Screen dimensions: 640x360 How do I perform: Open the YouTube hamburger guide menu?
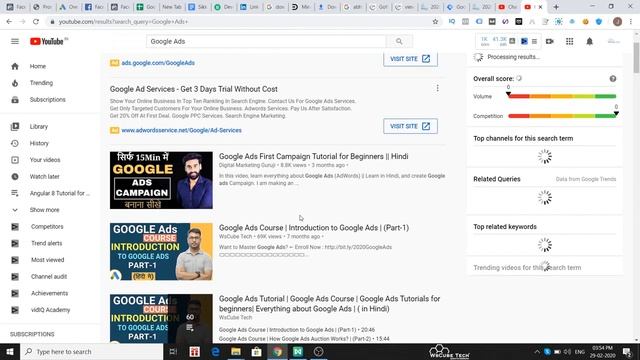click(15, 41)
